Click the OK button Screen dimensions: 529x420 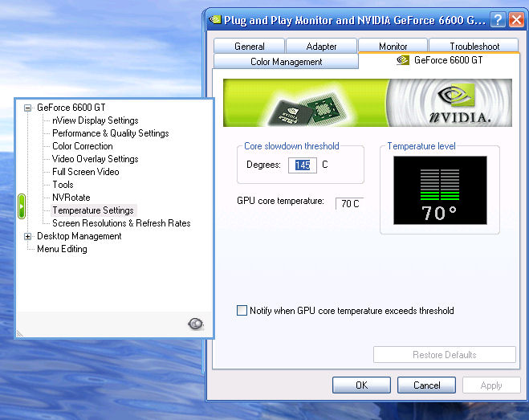click(x=361, y=385)
